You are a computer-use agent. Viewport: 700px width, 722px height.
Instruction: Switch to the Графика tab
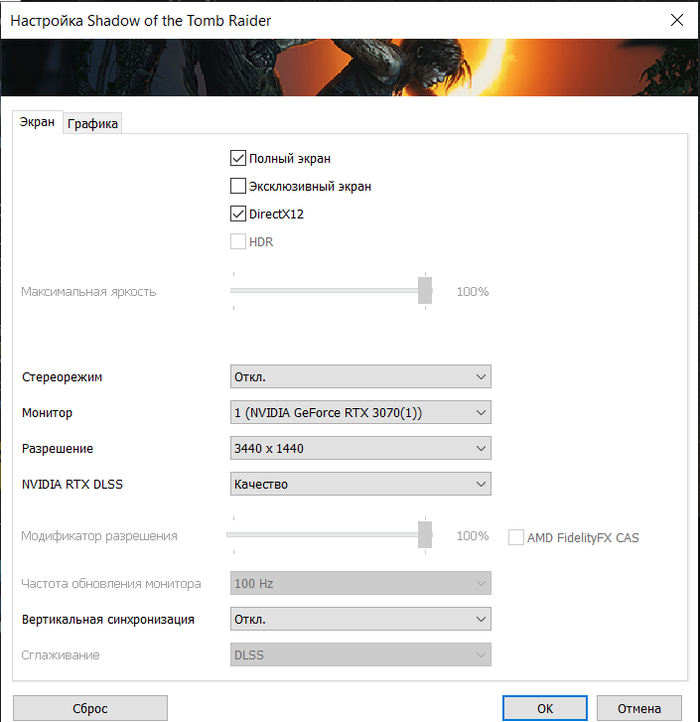point(92,123)
